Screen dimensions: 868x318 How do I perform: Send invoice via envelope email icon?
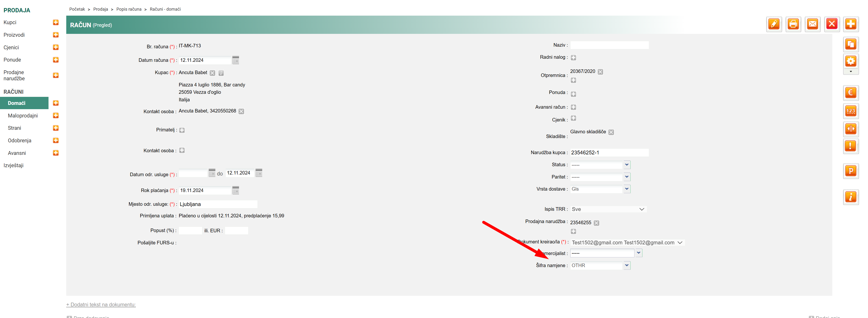pyautogui.click(x=812, y=24)
